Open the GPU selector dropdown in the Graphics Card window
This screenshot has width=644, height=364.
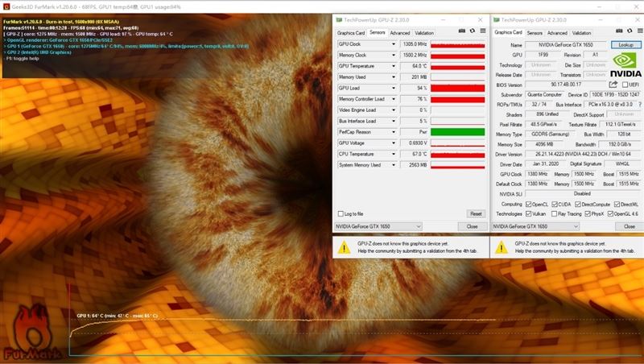pos(535,226)
